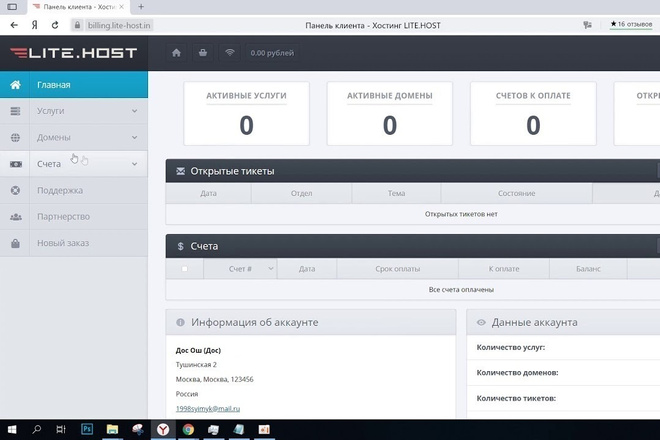Click the Счета money icon in sidebar

16,164
